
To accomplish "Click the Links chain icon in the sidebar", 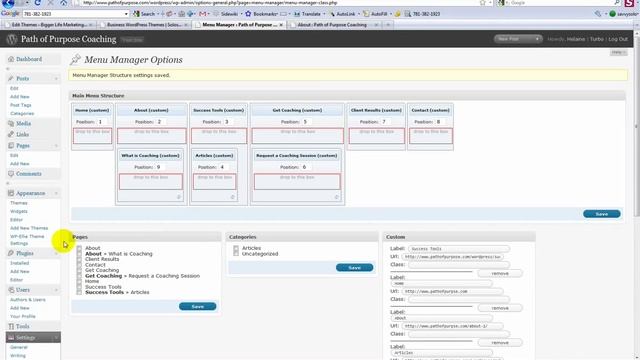I will 11,134.
